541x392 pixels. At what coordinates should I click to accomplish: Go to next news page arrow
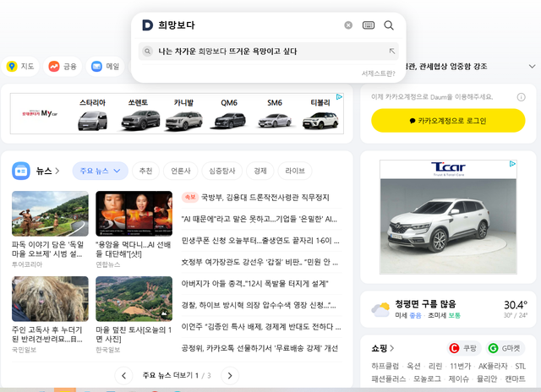tap(230, 375)
